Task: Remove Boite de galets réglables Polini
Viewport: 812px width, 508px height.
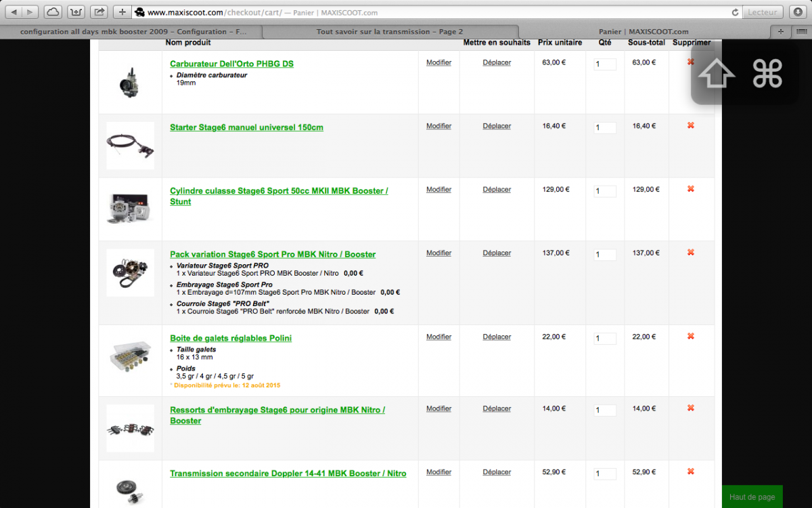Action: point(691,337)
